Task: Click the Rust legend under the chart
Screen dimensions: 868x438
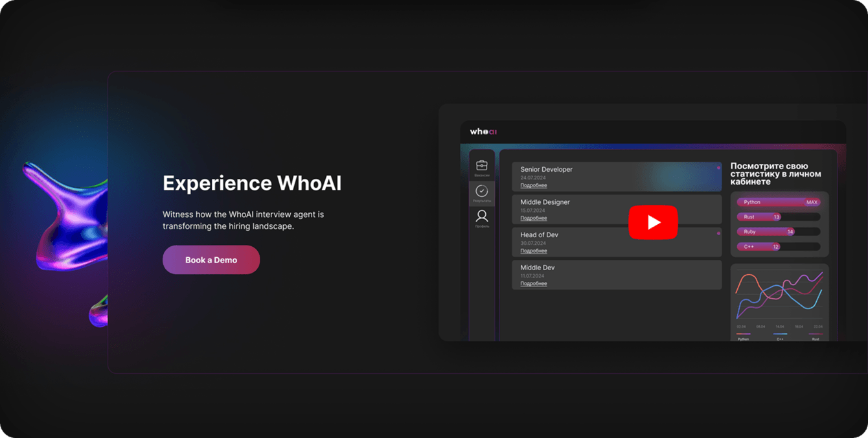Action: (816, 337)
